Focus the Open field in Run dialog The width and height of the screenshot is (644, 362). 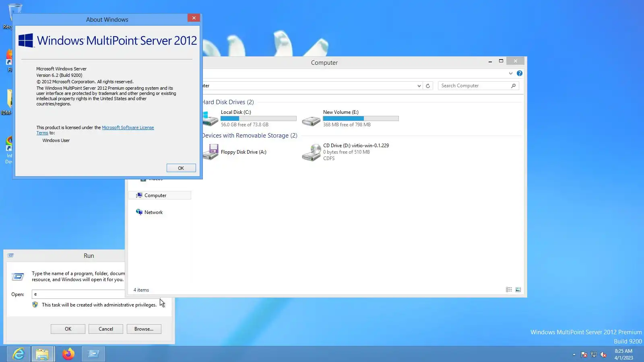click(78, 294)
